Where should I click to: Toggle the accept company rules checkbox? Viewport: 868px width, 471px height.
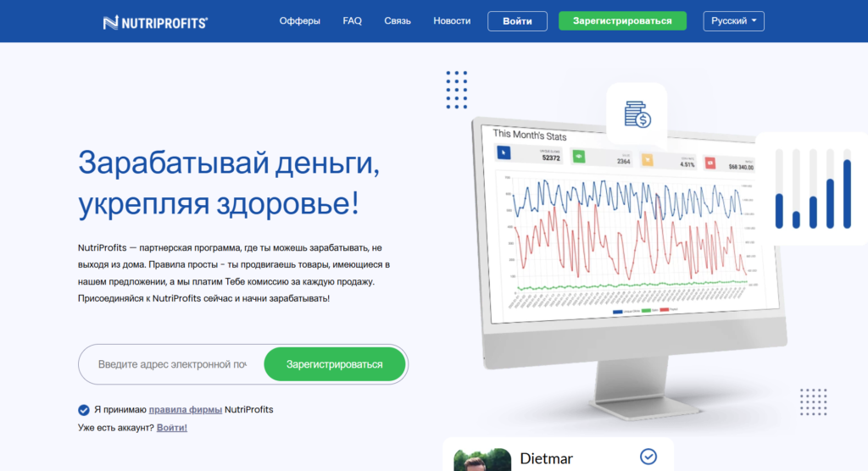coord(84,409)
